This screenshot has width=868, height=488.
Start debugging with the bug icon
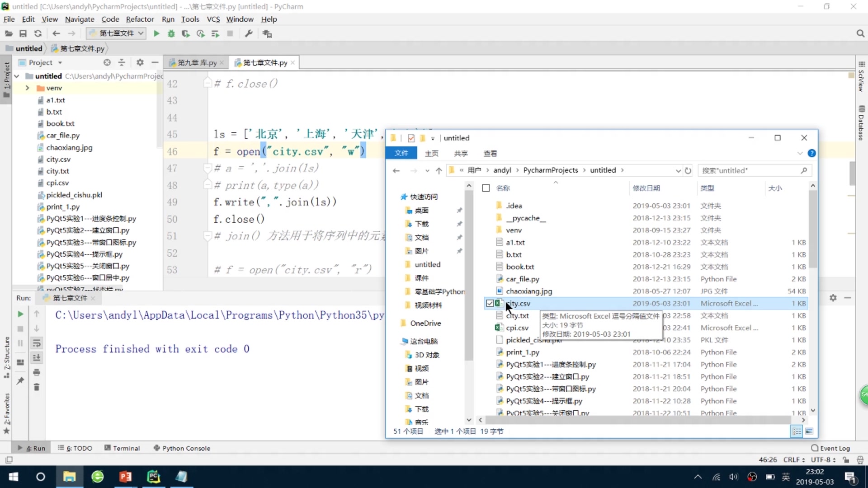(x=171, y=33)
